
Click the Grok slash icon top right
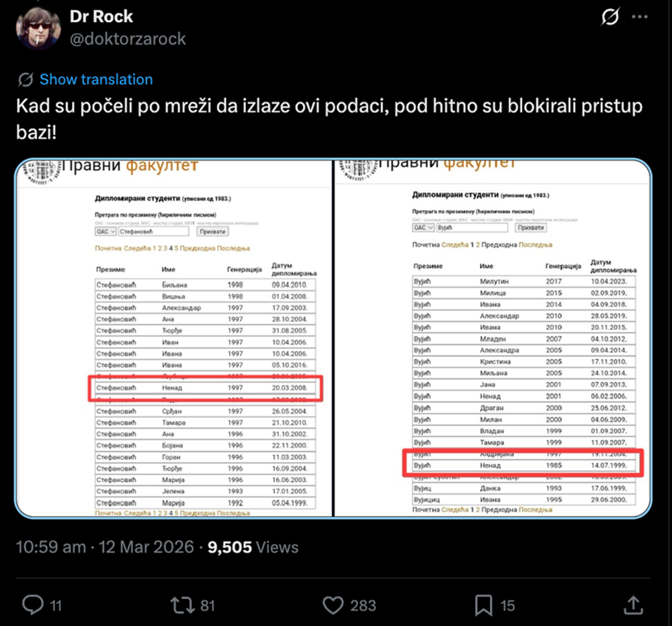(609, 17)
